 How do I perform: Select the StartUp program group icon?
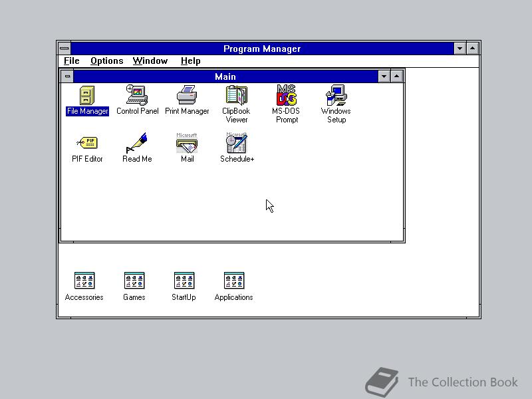click(x=184, y=281)
